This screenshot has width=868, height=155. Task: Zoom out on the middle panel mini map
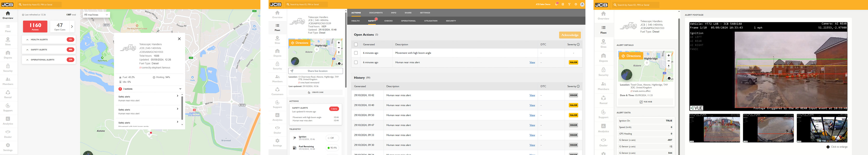click(339, 48)
